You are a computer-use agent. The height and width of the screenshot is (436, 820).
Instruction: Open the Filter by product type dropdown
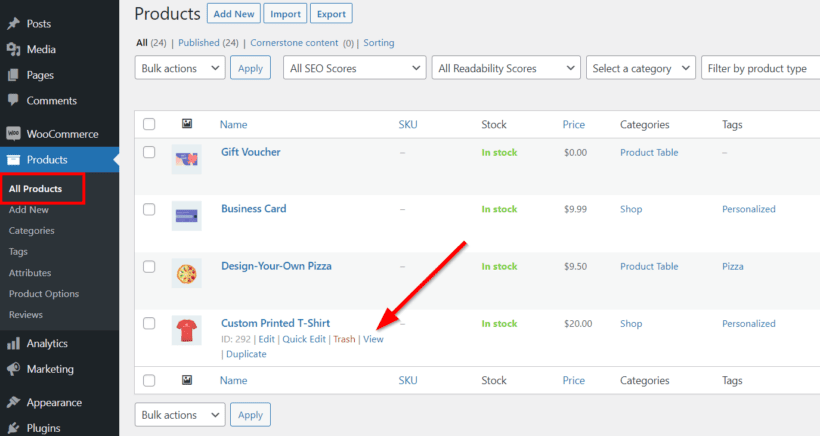tap(760, 68)
